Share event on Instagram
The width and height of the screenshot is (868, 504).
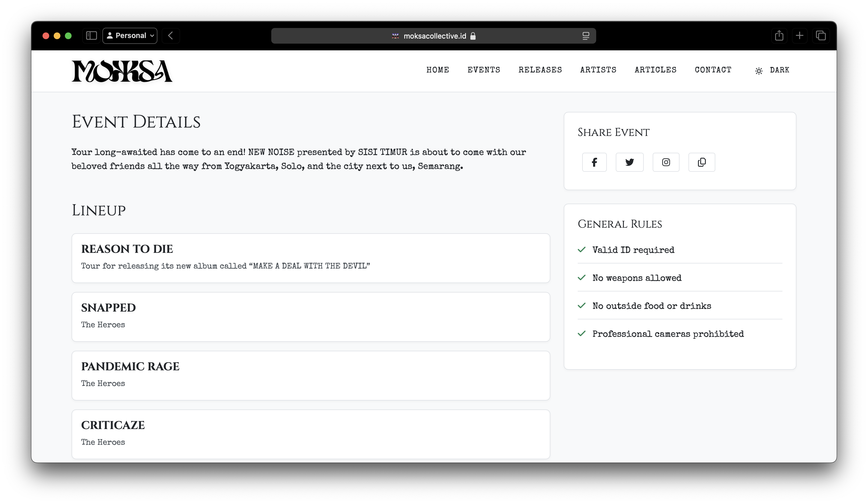(666, 162)
